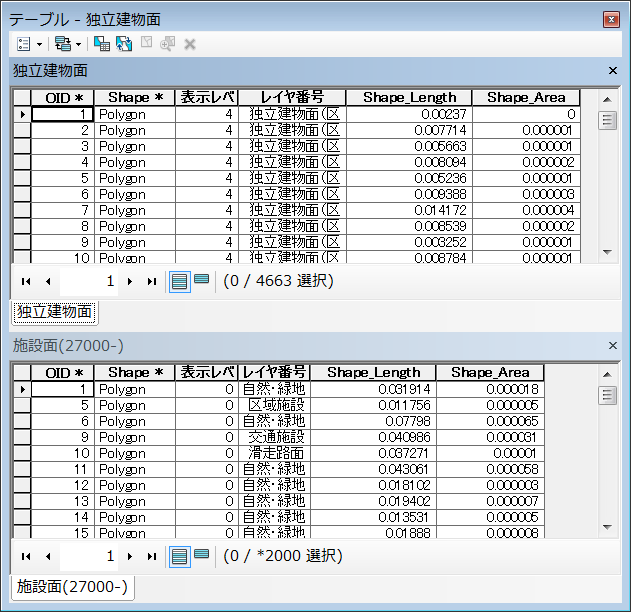Click the cell with value 0.000065
Image resolution: width=631 pixels, height=612 pixels.
[490, 422]
